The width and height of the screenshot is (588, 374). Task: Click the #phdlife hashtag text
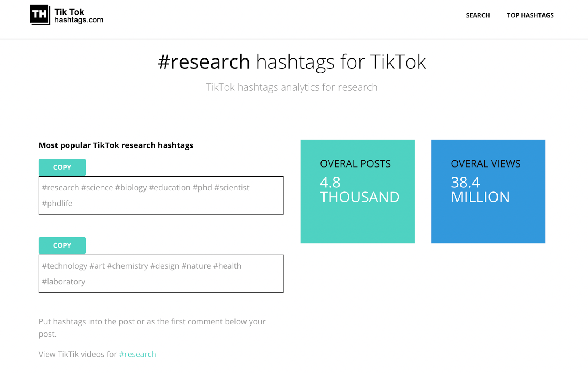(57, 204)
